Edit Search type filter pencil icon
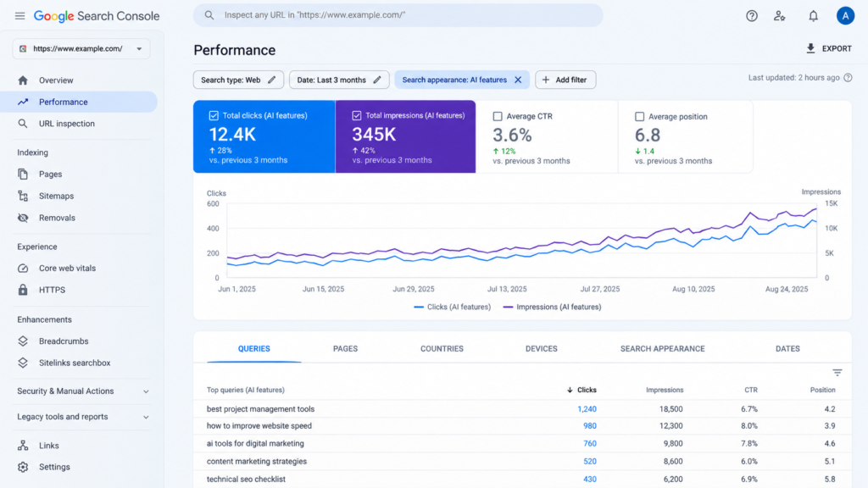 (x=272, y=80)
